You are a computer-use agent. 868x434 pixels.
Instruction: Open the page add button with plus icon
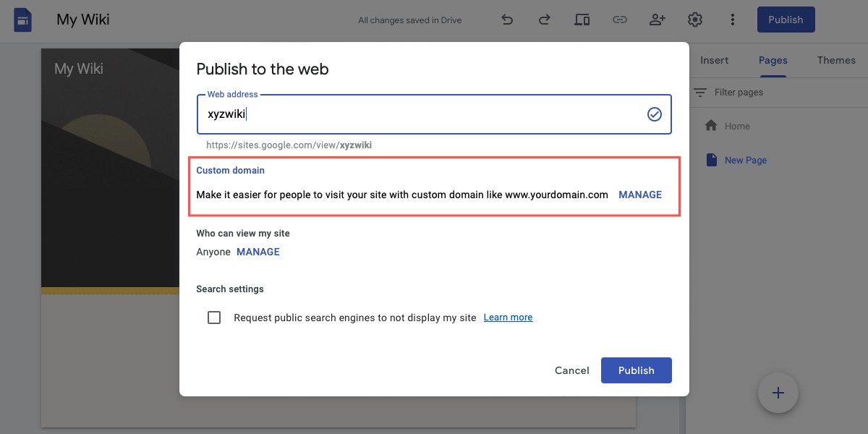pos(778,393)
